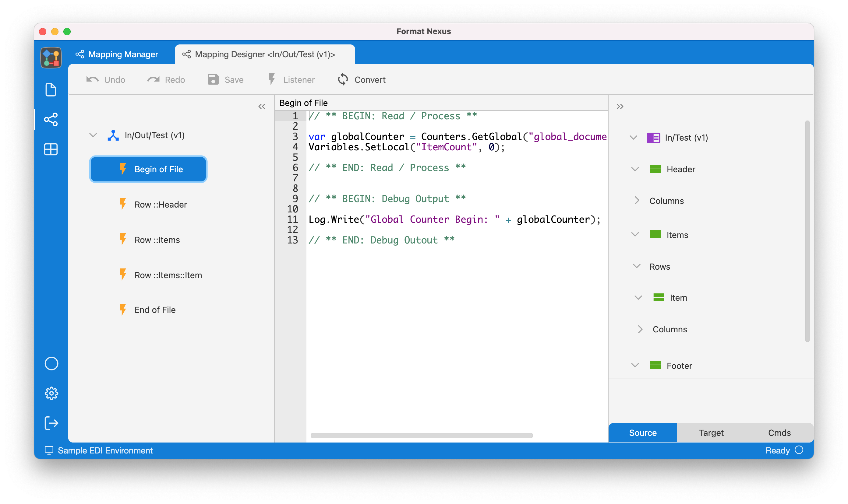Collapse the left events panel
The image size is (848, 504).
pyautogui.click(x=262, y=107)
